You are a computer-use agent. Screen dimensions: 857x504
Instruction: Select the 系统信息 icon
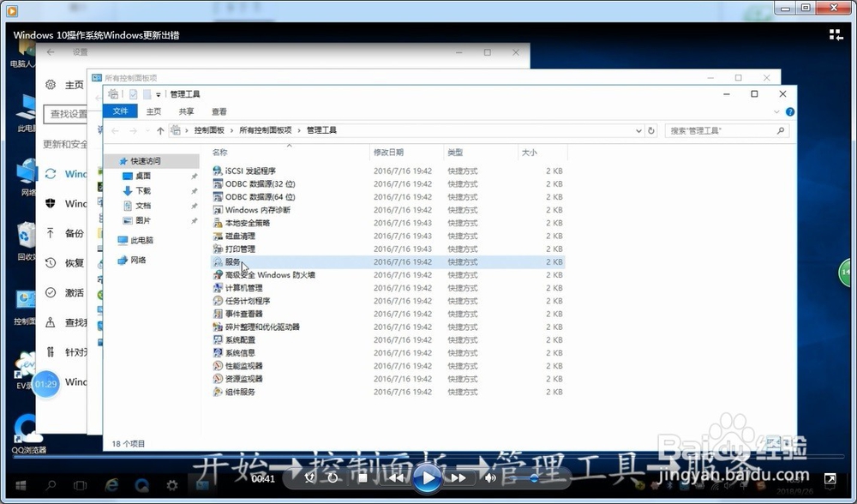(x=218, y=353)
